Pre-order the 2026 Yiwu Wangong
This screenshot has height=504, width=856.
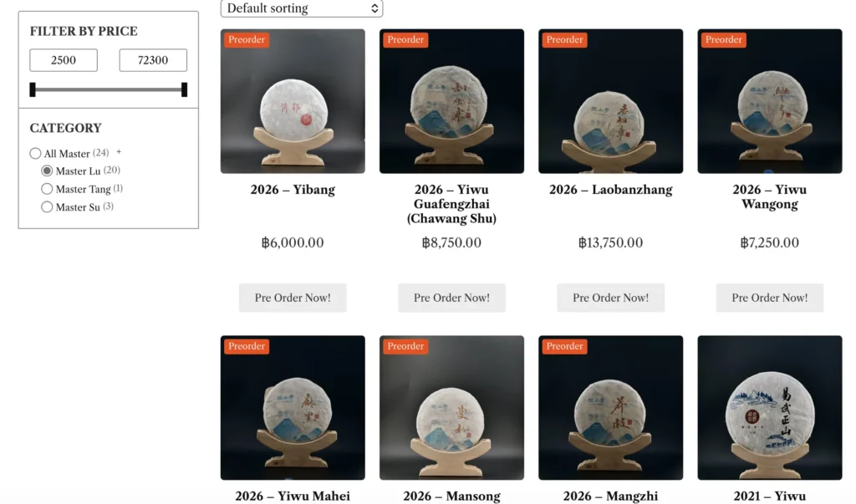pos(769,298)
